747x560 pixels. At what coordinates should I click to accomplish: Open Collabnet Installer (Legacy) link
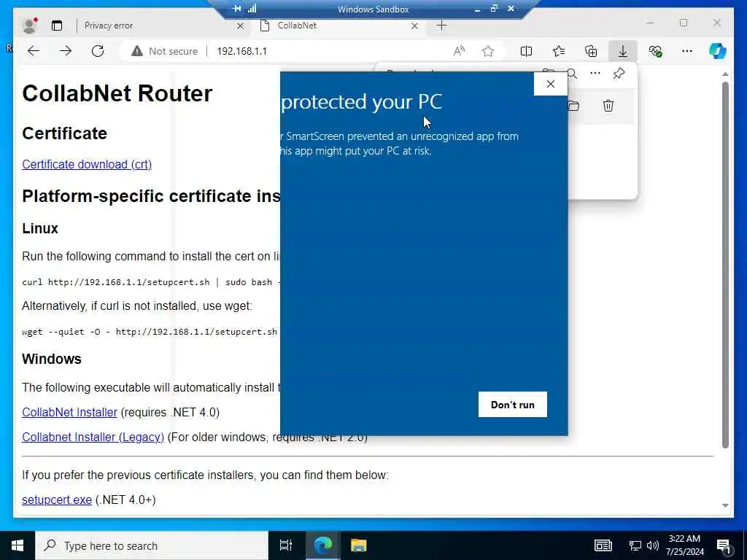(x=93, y=437)
